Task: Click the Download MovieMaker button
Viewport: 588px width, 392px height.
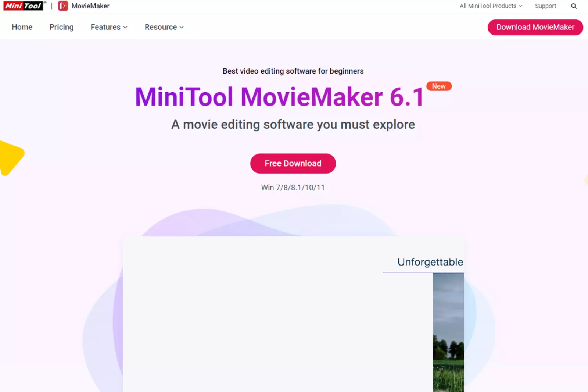Action: tap(535, 27)
